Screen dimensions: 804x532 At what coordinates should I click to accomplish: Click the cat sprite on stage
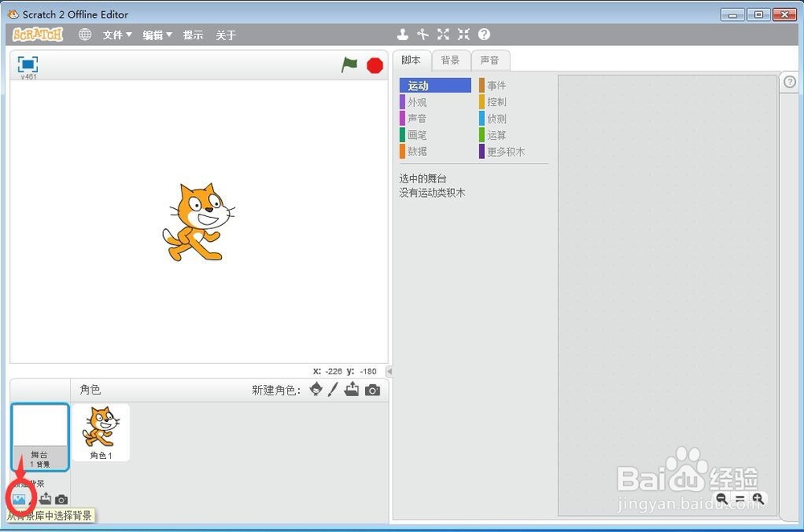tap(198, 223)
